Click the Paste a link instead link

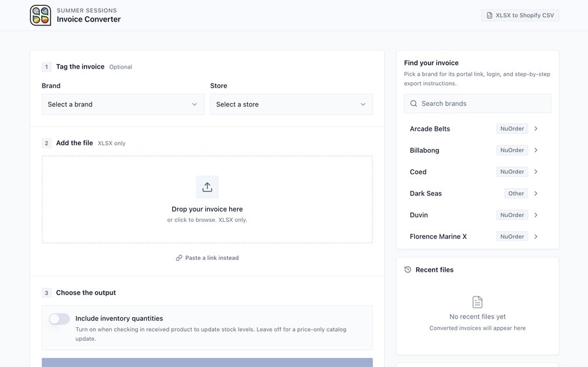pyautogui.click(x=207, y=258)
